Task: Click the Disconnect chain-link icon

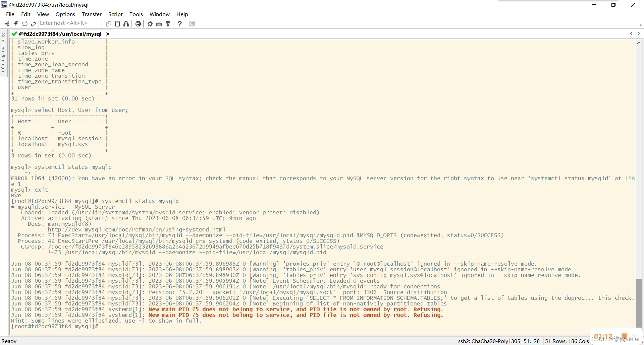Action: coord(33,24)
